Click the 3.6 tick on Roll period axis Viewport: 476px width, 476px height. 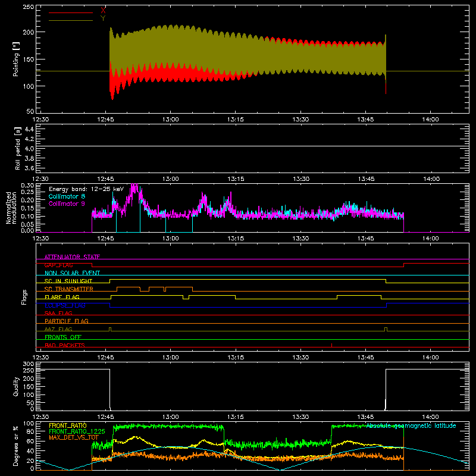click(29, 168)
